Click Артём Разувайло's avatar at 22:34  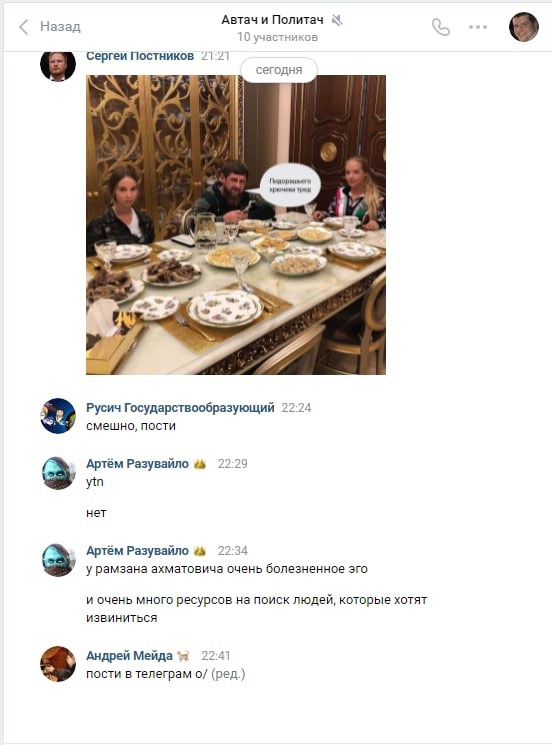pos(58,560)
